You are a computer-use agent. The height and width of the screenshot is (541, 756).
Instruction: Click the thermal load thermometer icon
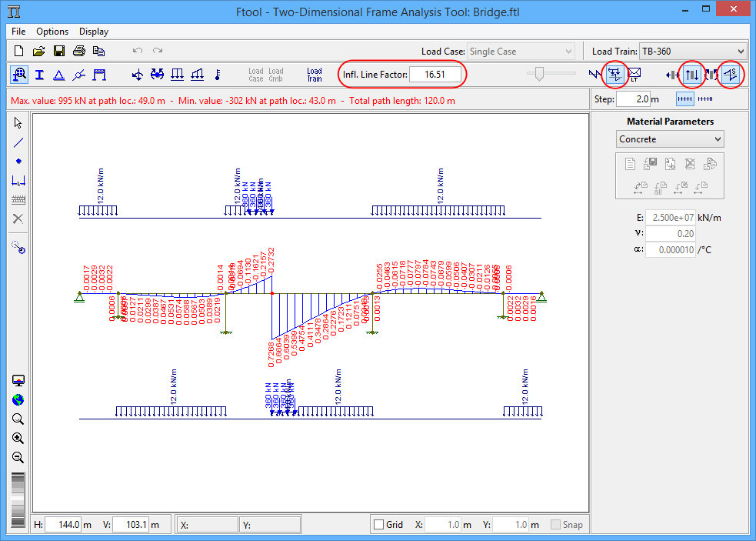pos(218,75)
